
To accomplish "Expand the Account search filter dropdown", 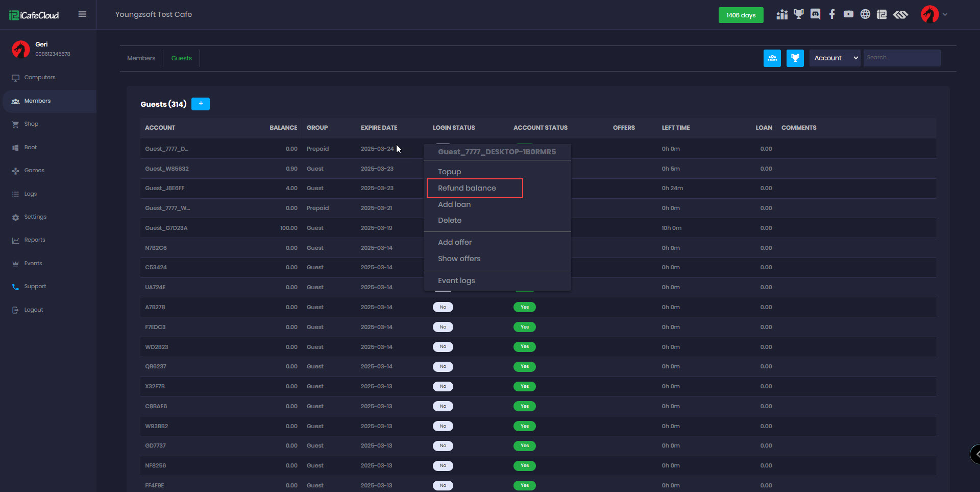I will [835, 58].
